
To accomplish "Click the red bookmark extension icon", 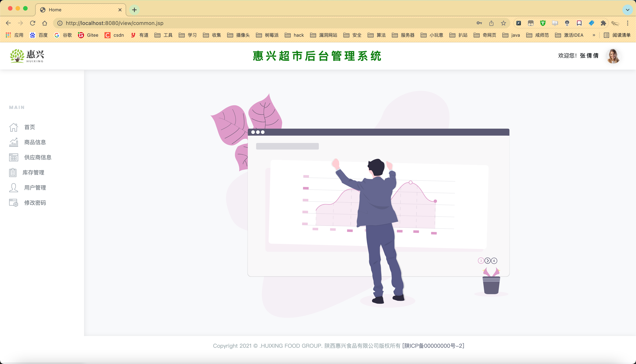I will (x=579, y=23).
